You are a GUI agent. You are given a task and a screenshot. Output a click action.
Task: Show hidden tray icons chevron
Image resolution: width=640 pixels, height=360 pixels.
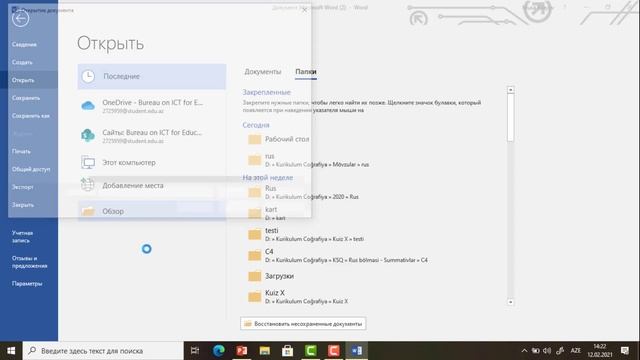[x=524, y=351]
